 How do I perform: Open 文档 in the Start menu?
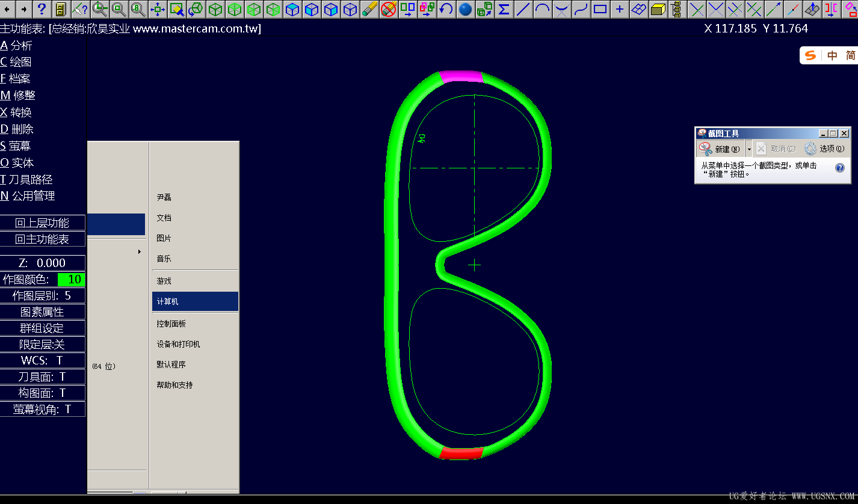click(195, 218)
